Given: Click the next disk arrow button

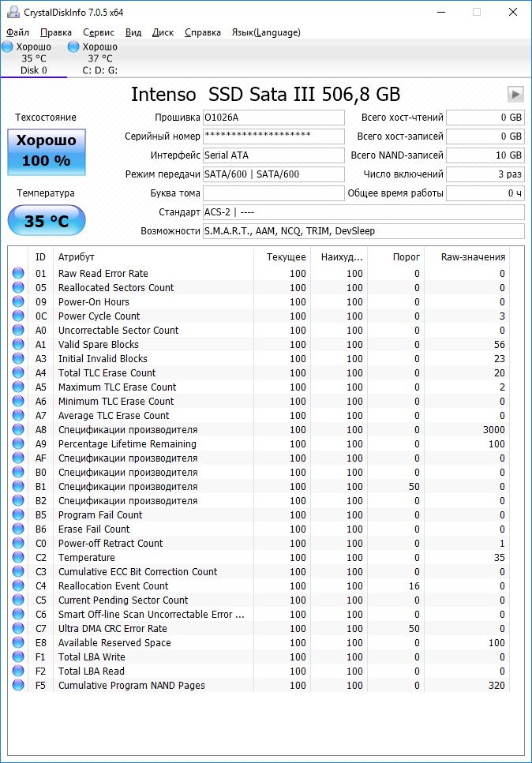Looking at the screenshot, I should point(515,94).
